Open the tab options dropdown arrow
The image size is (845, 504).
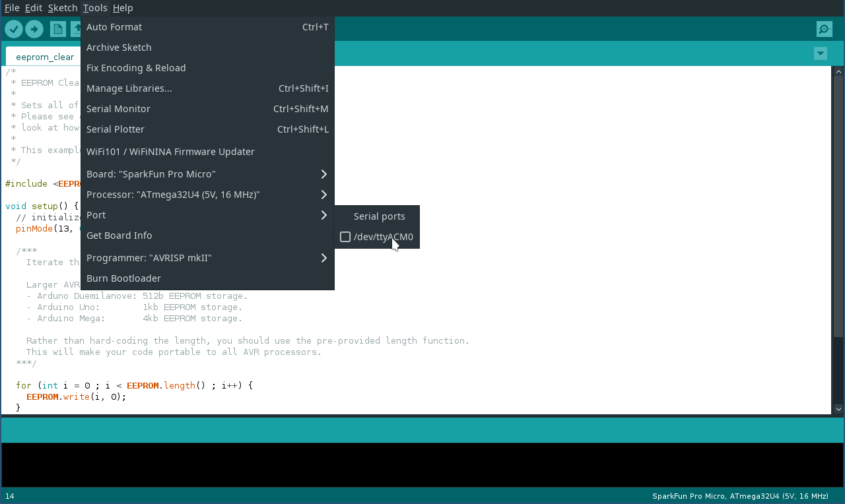(x=821, y=53)
